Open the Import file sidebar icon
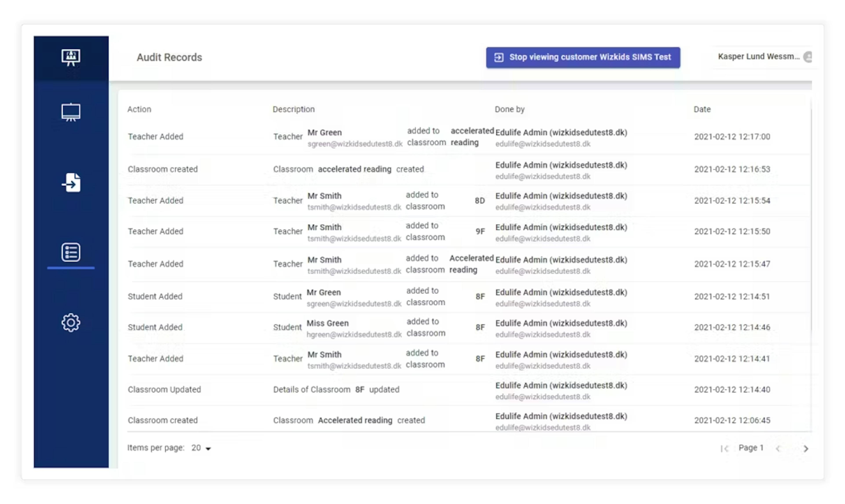 pos(71,183)
